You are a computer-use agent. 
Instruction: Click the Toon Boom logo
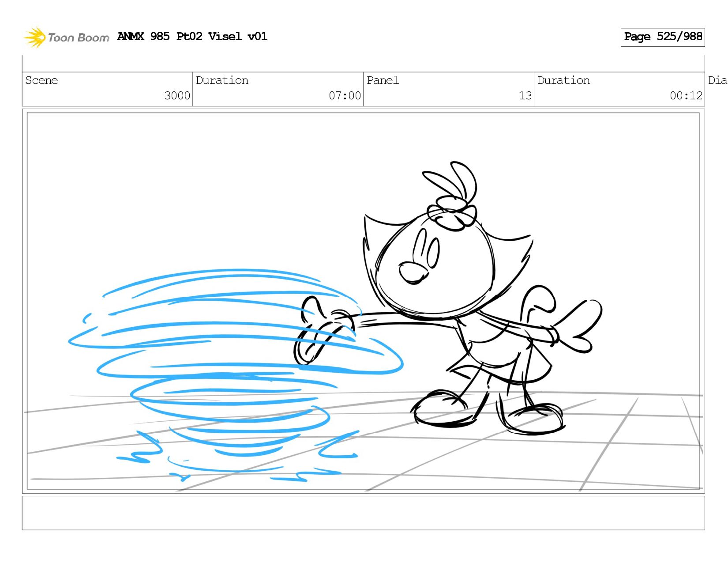click(66, 37)
